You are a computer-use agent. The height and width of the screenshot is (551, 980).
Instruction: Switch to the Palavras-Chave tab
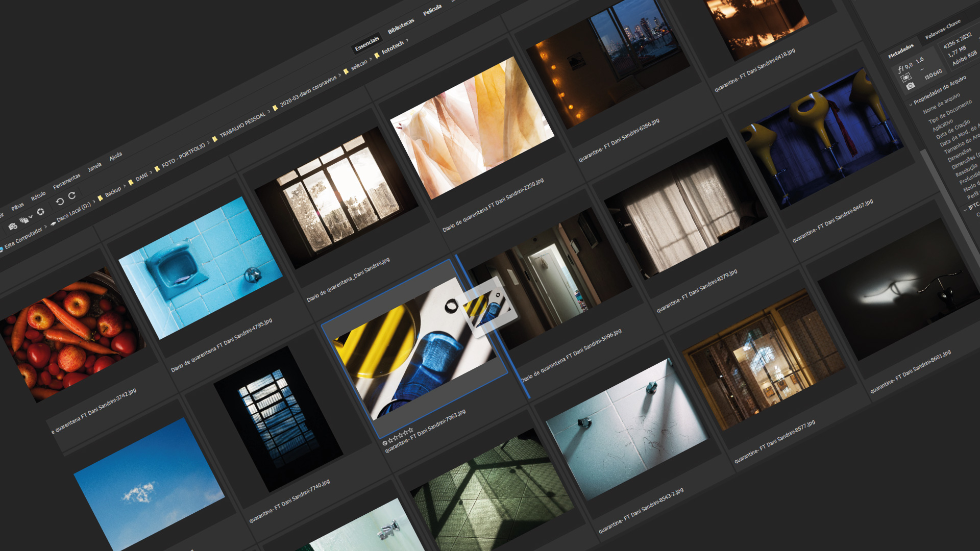tap(943, 30)
